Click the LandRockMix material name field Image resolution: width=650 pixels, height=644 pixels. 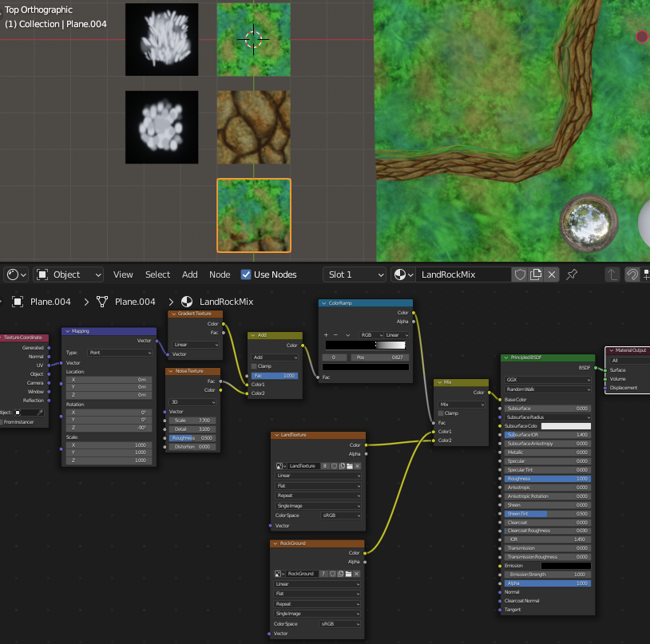464,275
